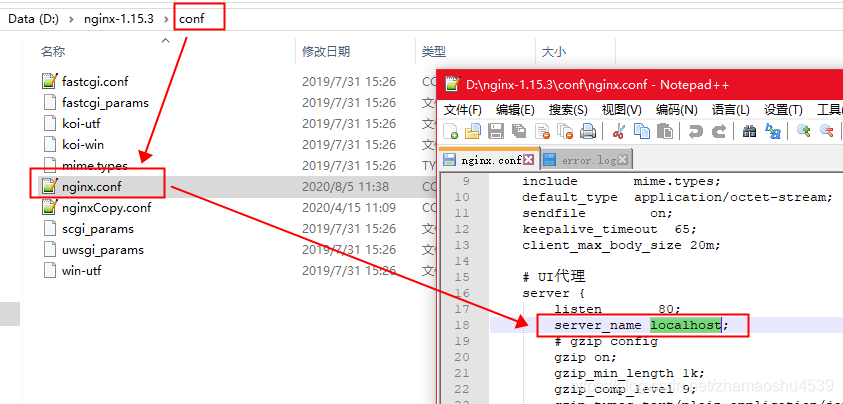Click the Find binoculars icon
The width and height of the screenshot is (843, 404).
click(749, 131)
